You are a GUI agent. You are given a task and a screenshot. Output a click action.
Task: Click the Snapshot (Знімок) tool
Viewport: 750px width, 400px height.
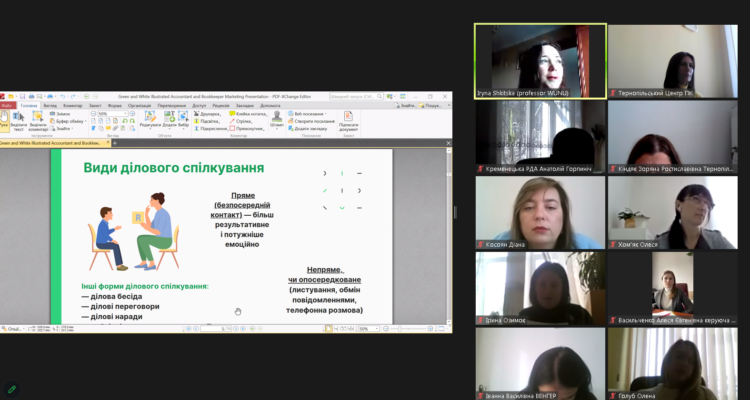coord(60,114)
